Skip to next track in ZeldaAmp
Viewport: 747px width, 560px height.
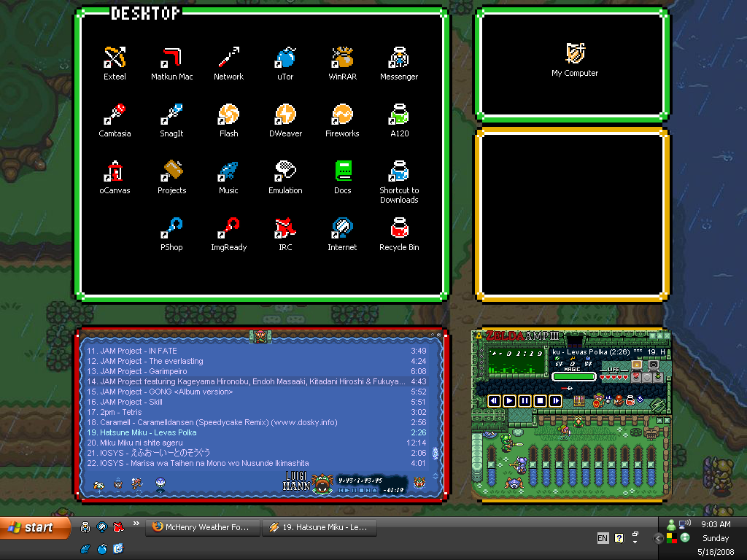point(555,401)
